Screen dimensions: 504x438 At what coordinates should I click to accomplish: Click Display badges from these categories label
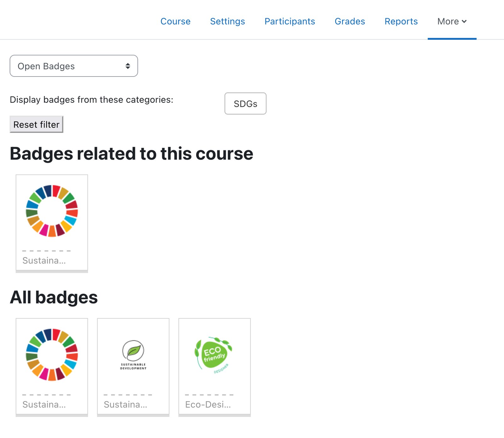[x=92, y=100]
